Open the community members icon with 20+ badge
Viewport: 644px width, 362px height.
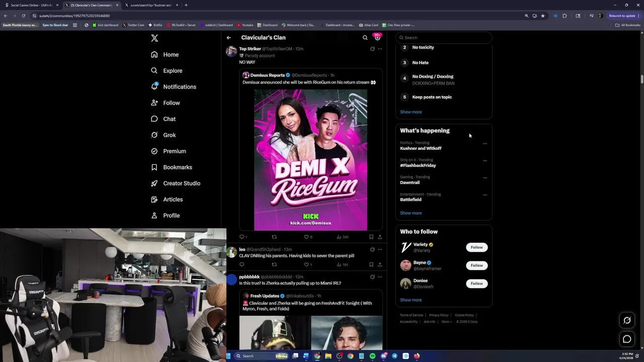pyautogui.click(x=377, y=37)
